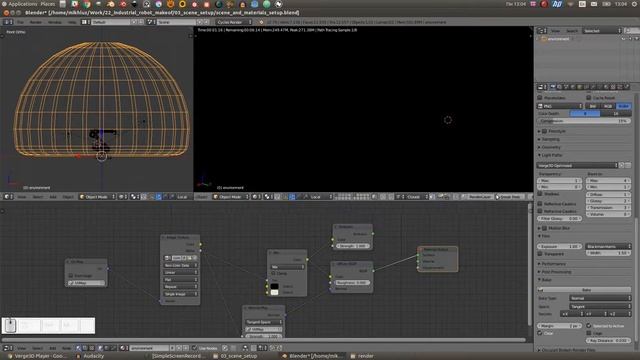Open the Particles properties tab icon

coord(620,87)
